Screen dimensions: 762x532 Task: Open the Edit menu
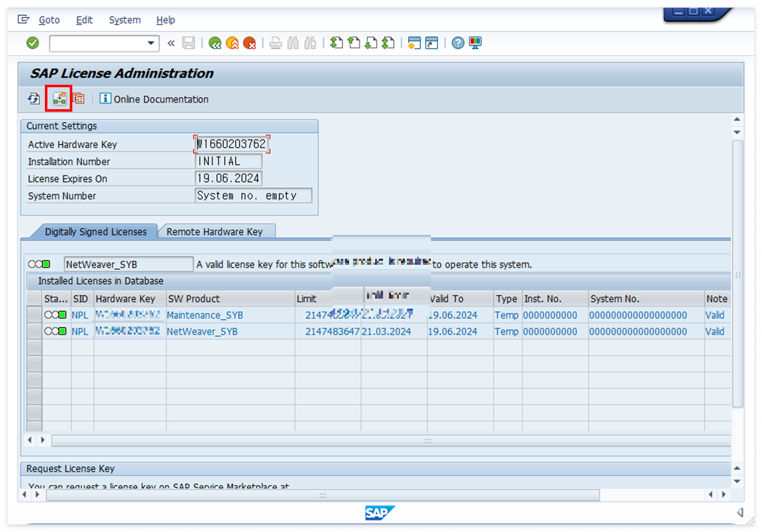84,20
